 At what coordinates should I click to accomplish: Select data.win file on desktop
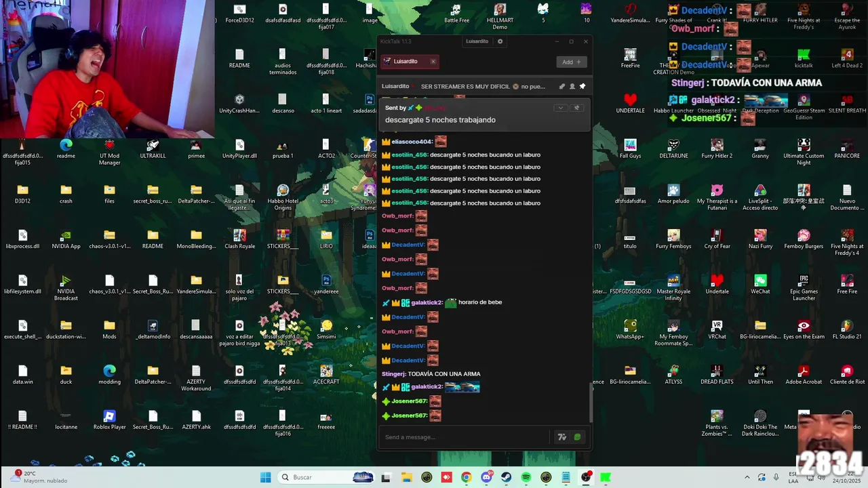[x=22, y=375]
